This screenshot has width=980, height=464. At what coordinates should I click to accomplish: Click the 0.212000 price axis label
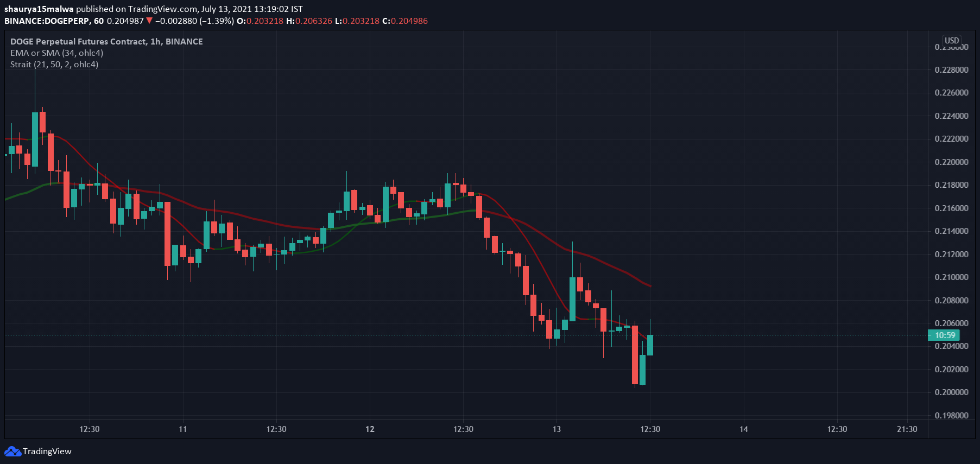coord(951,254)
